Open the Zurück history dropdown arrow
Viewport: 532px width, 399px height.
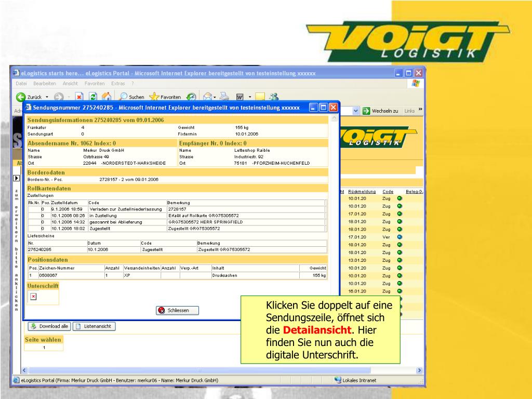(47, 97)
